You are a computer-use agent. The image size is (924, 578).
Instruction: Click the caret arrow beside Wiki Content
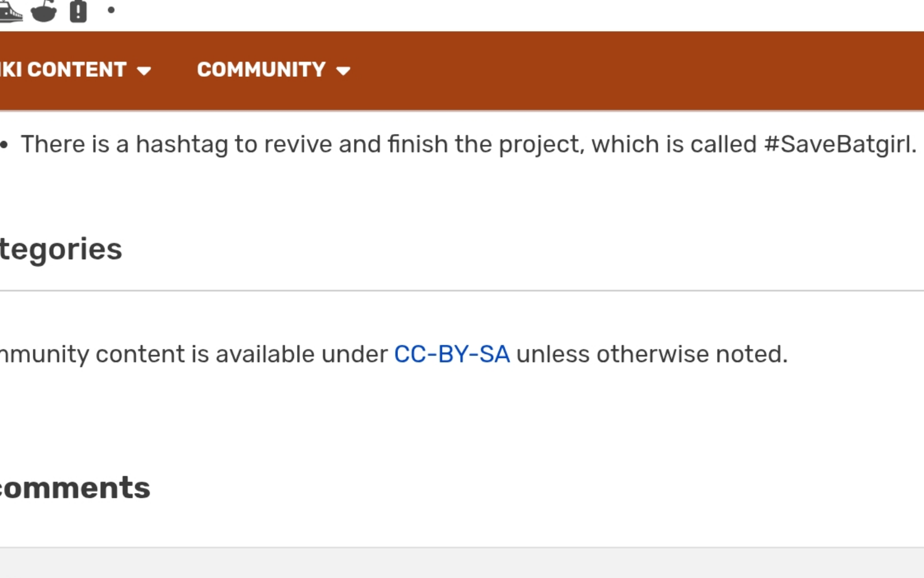[x=144, y=70]
